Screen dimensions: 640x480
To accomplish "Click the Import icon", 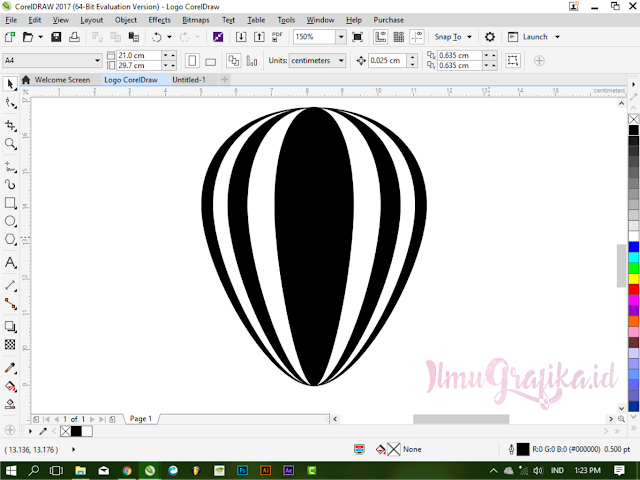I will pyautogui.click(x=241, y=37).
